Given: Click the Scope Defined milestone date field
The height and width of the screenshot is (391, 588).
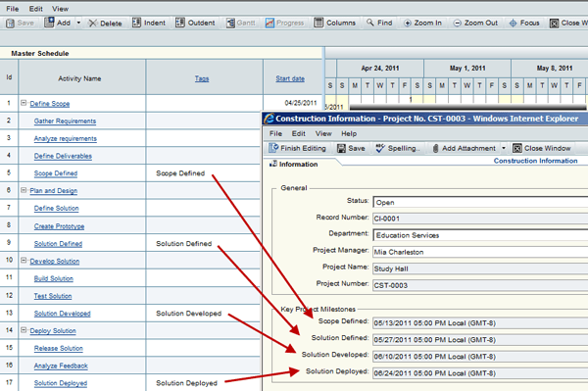Looking at the screenshot, I should click(480, 323).
